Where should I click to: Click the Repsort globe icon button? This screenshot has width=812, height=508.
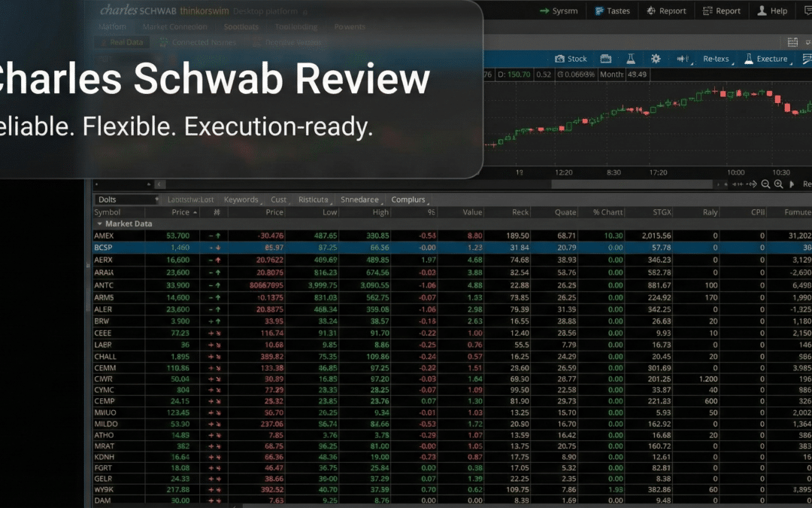pyautogui.click(x=666, y=11)
